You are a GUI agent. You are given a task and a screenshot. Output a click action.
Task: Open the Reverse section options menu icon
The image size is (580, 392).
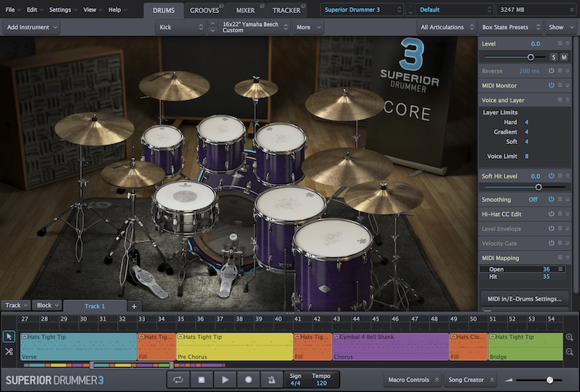coord(560,70)
